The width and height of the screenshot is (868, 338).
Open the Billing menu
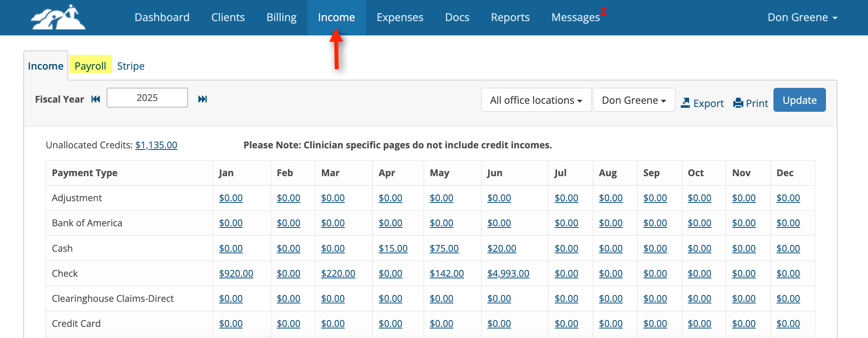coord(282,17)
